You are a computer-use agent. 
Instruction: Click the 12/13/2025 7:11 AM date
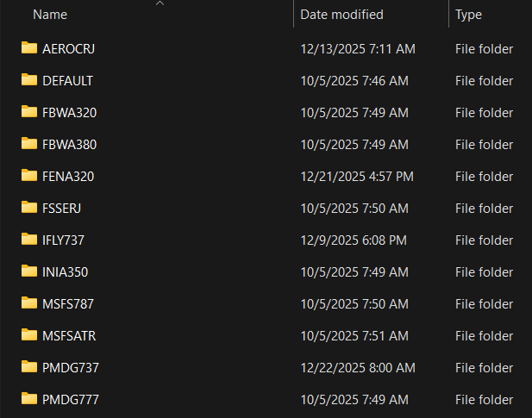(x=358, y=48)
